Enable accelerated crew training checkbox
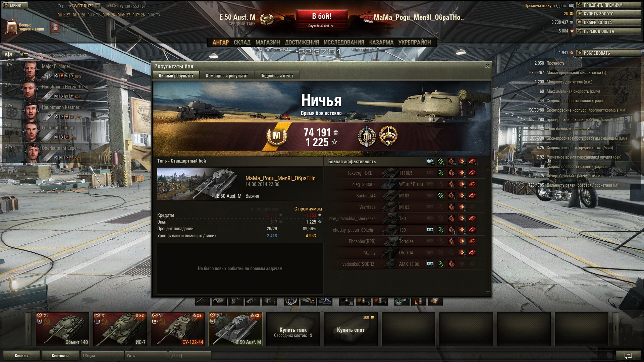The height and width of the screenshot is (362, 644). point(25,55)
